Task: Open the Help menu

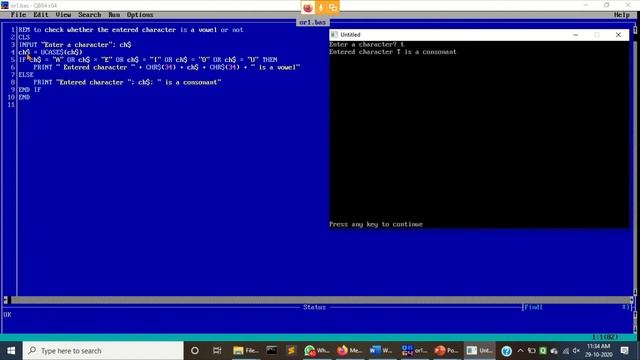Action: [x=622, y=15]
